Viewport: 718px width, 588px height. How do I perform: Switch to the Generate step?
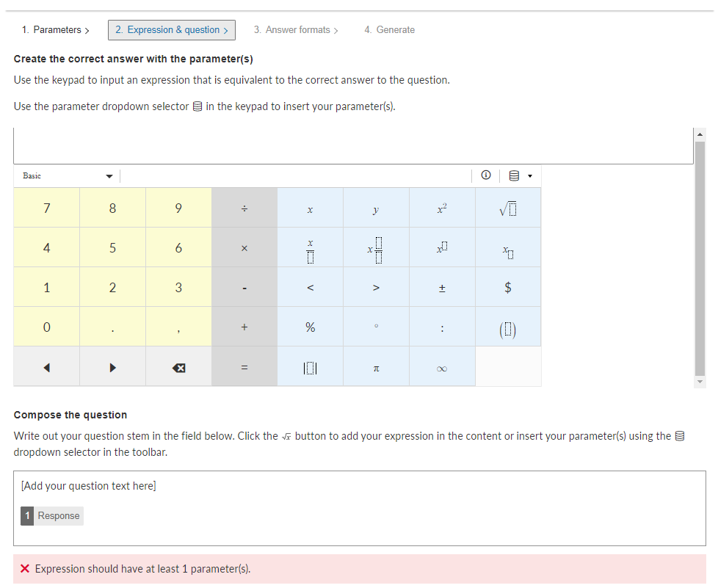[x=389, y=30]
